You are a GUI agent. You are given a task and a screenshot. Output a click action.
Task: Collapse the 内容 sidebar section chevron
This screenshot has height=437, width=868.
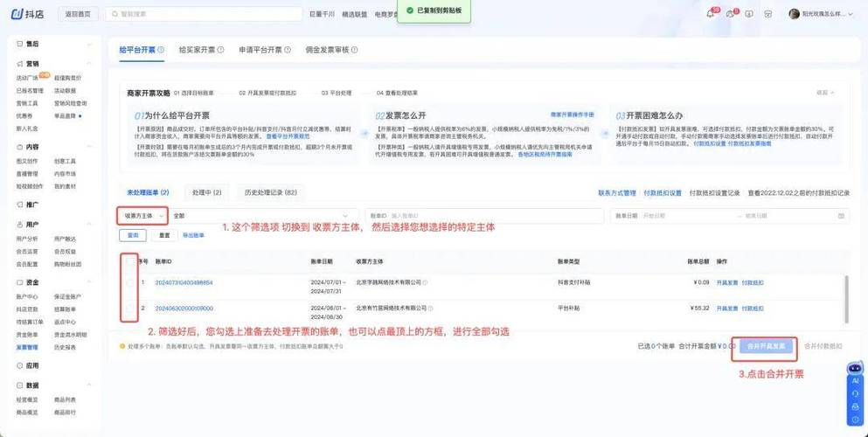(x=89, y=147)
